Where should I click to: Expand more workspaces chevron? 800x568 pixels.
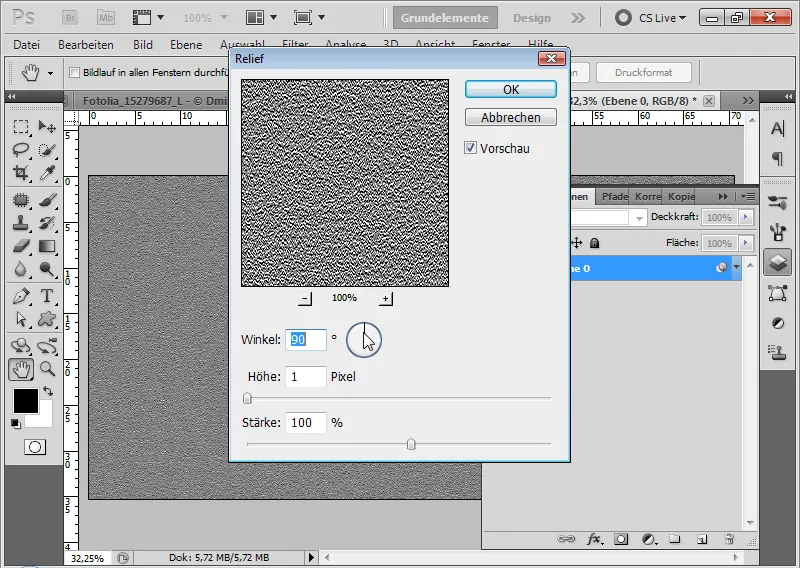click(x=578, y=18)
